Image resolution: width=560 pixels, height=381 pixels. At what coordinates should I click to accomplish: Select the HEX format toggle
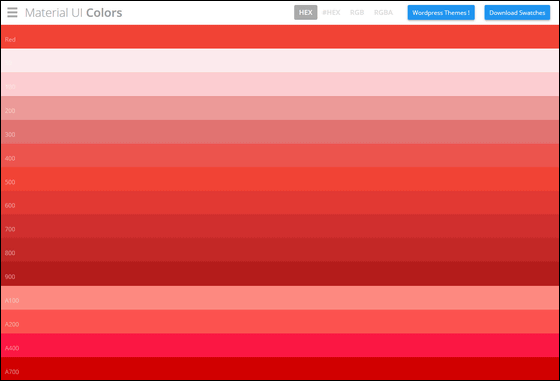305,12
